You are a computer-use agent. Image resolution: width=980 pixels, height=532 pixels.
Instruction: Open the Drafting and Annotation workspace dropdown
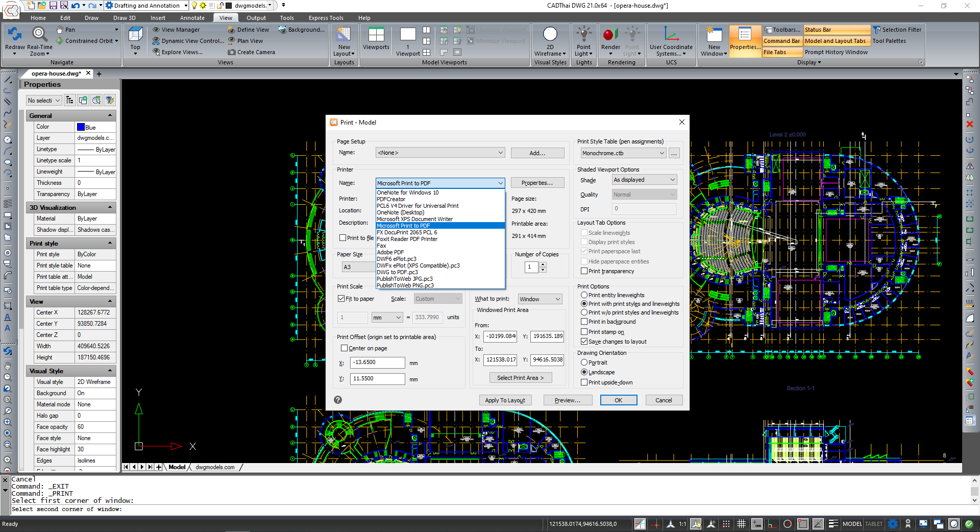pyautogui.click(x=147, y=6)
